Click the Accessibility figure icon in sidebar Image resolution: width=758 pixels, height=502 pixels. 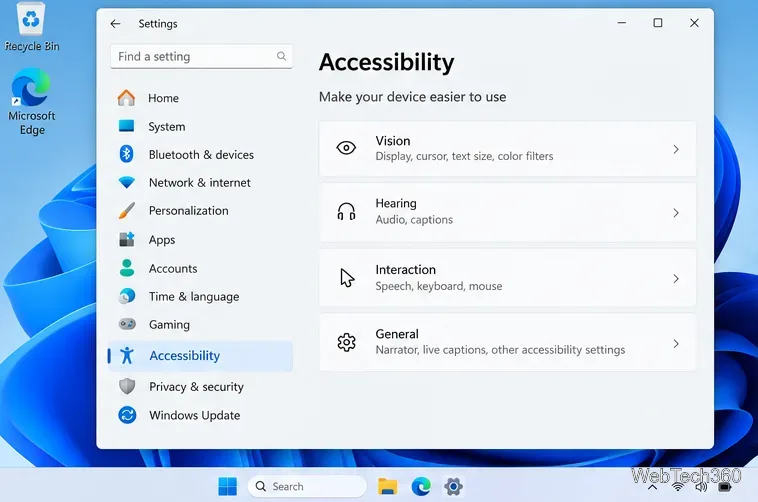coord(127,355)
